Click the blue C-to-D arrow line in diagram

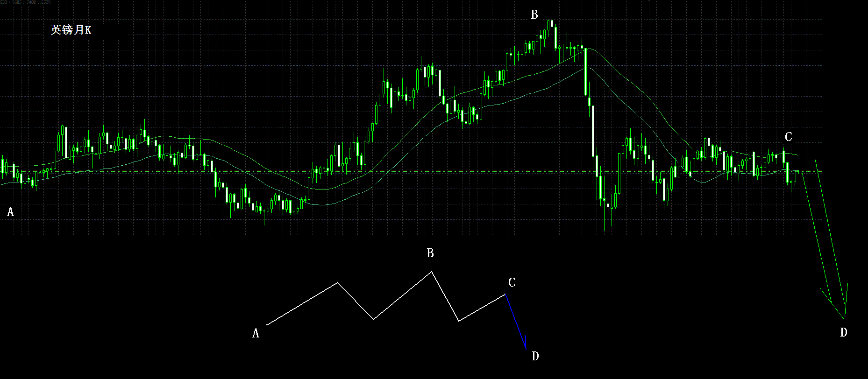(x=516, y=322)
